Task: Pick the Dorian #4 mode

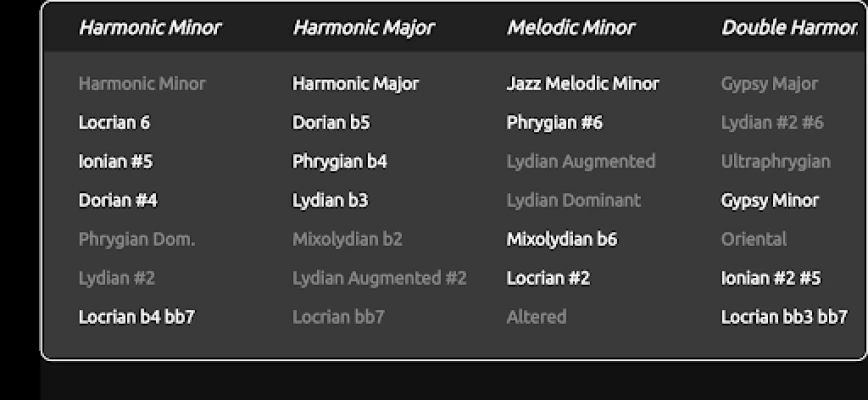Action: (x=118, y=200)
